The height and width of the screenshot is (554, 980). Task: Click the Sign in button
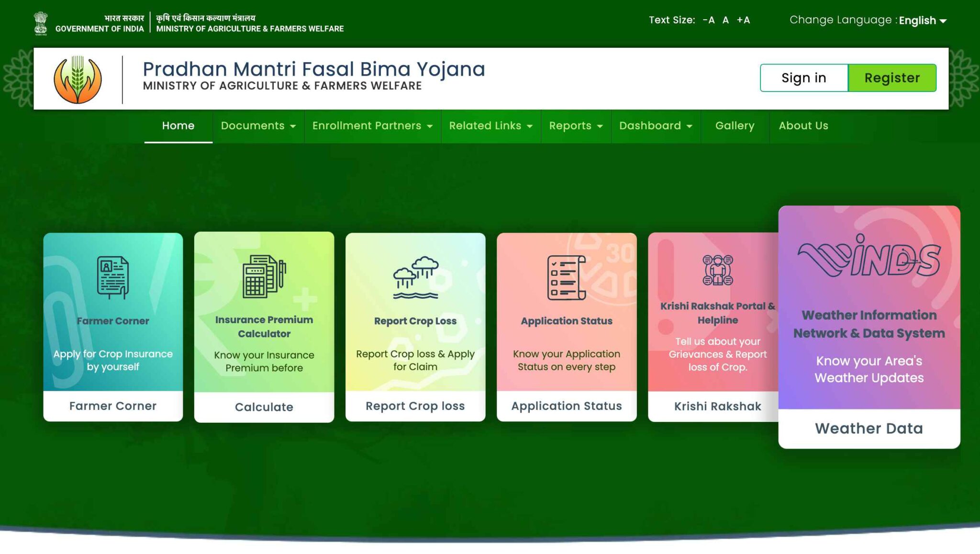pyautogui.click(x=804, y=78)
